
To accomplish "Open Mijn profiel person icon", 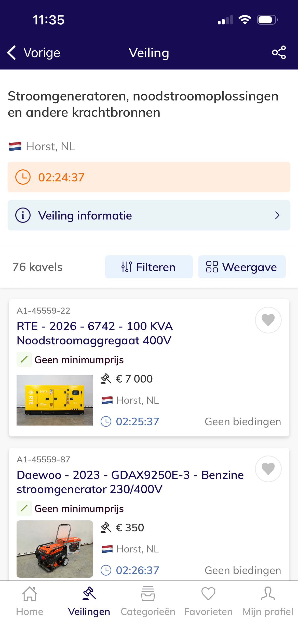I will 268,594.
